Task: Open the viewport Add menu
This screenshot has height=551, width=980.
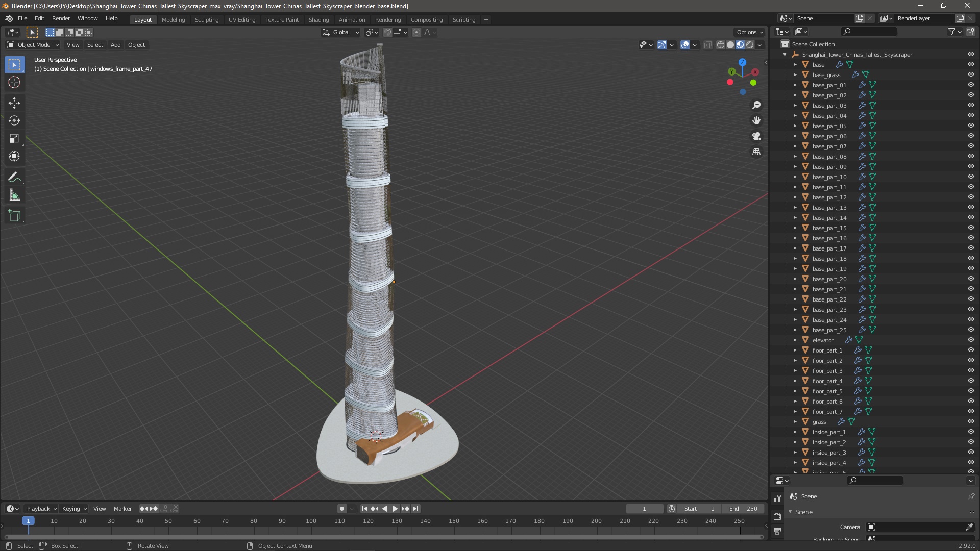Action: pos(116,45)
